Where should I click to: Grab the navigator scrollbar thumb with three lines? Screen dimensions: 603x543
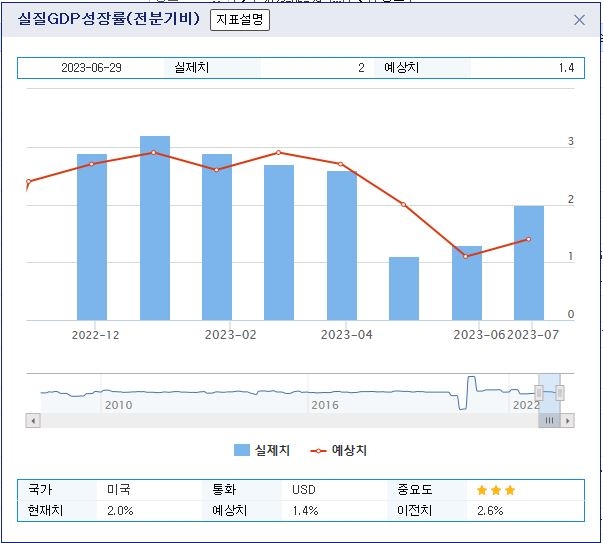tap(549, 420)
